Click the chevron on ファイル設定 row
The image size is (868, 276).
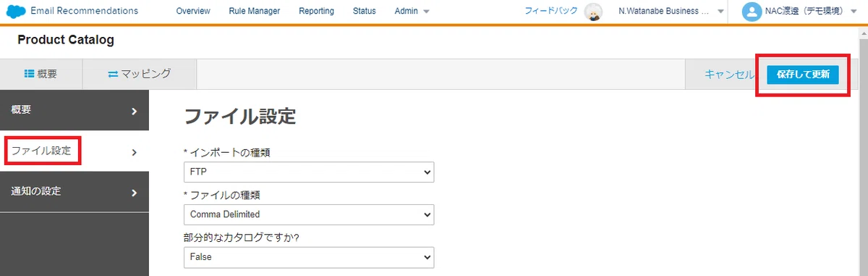[135, 152]
